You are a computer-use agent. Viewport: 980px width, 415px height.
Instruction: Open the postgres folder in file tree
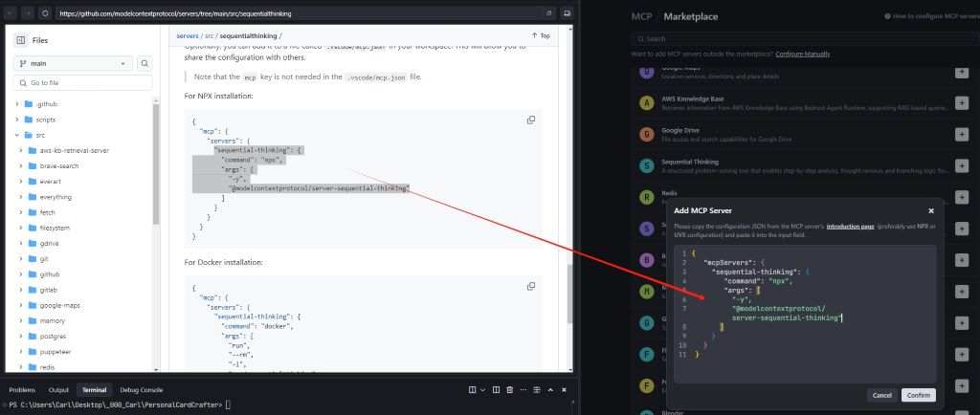53,336
